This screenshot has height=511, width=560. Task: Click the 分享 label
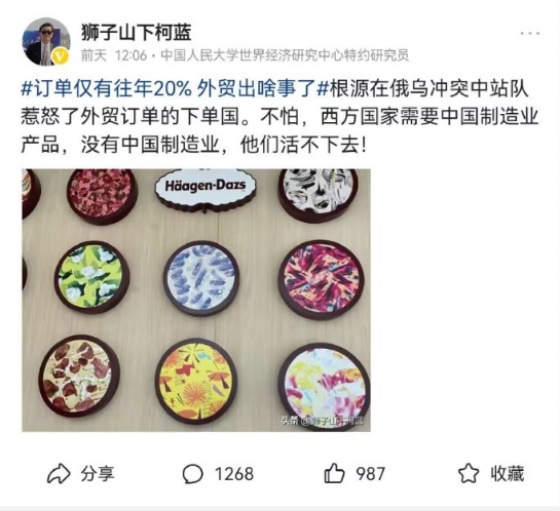pos(98,474)
